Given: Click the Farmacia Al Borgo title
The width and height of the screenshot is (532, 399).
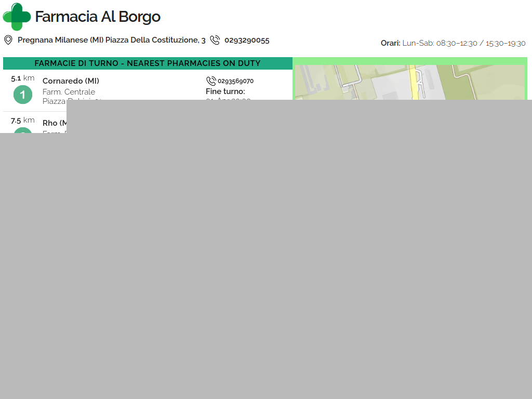Looking at the screenshot, I should click(98, 17).
